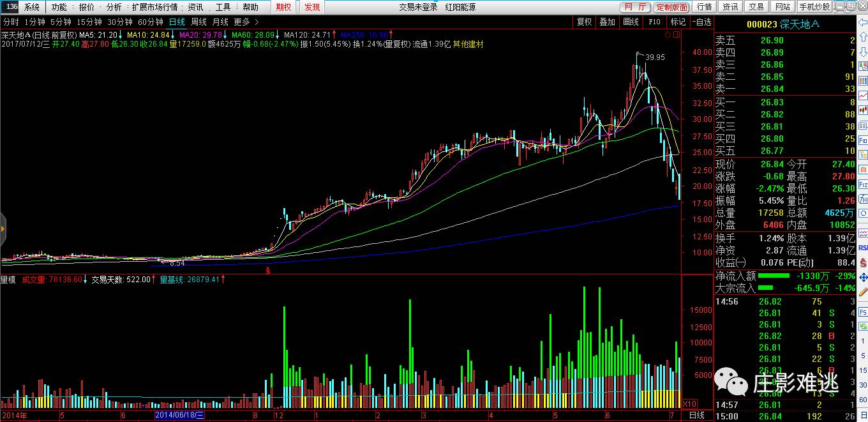Screen dimensions: 868x422
Task: Expand 更多 time period options
Action: (246, 22)
